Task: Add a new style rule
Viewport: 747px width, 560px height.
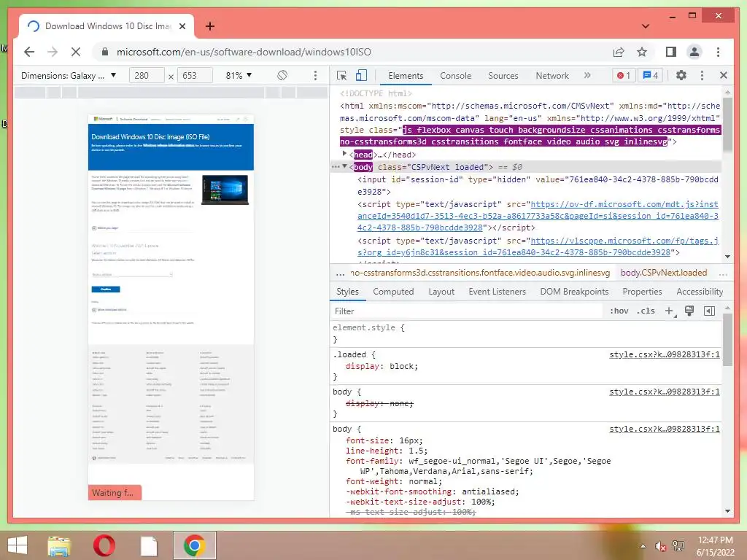Action: pyautogui.click(x=669, y=311)
